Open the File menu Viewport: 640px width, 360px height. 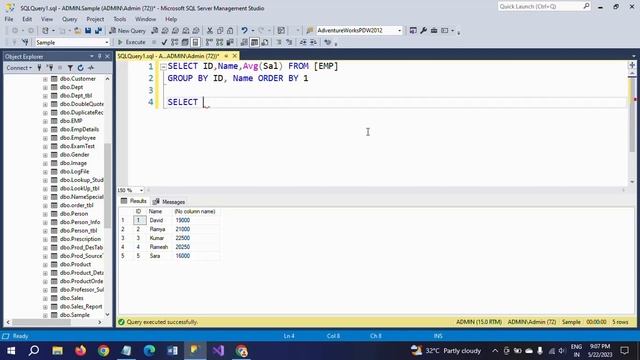point(9,19)
